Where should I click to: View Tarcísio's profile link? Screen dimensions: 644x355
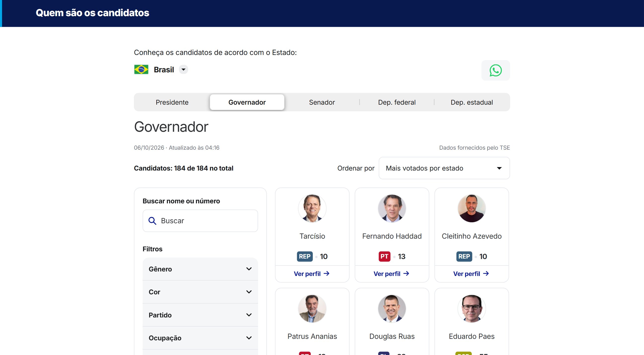click(x=312, y=274)
